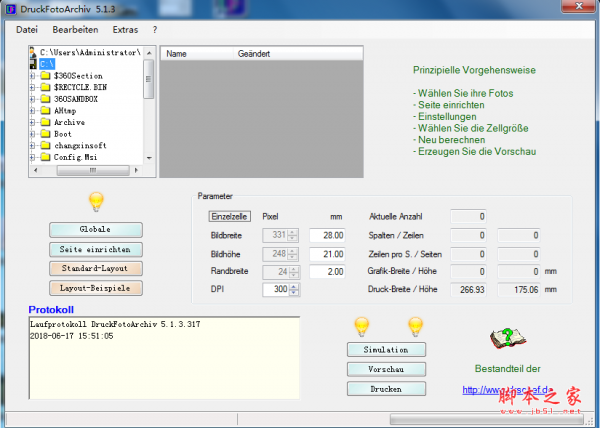
Task: Click the DPI spinner arrows
Action: pos(293,289)
